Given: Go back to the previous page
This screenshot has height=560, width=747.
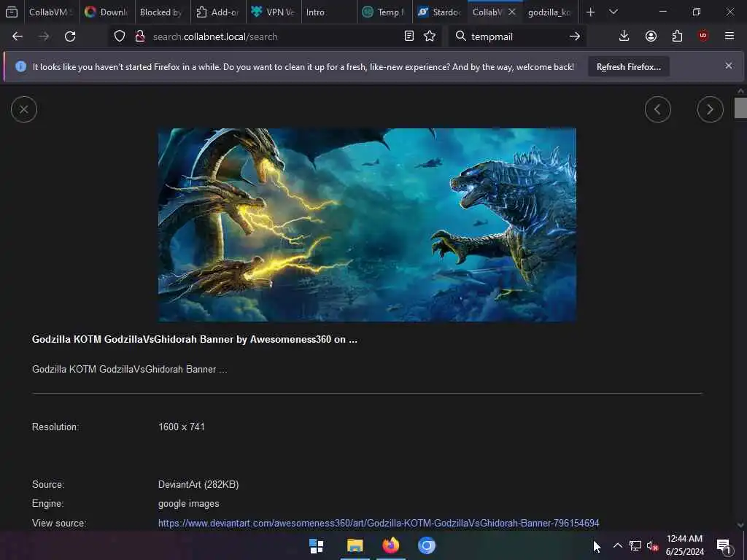Looking at the screenshot, I should pos(18,36).
